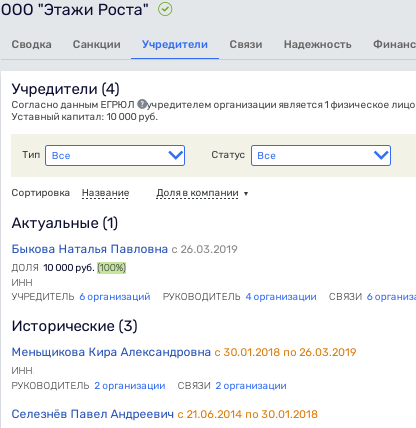Image resolution: width=416 pixels, height=428 pixels.
Task: Click the date с 26.03.2019
Action: (x=204, y=249)
